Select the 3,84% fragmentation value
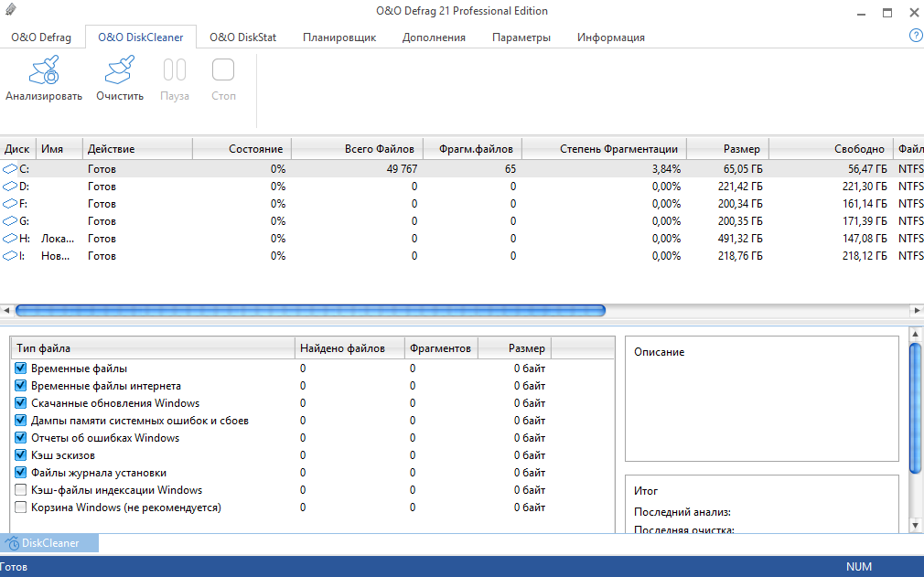924x577 pixels. (x=666, y=169)
